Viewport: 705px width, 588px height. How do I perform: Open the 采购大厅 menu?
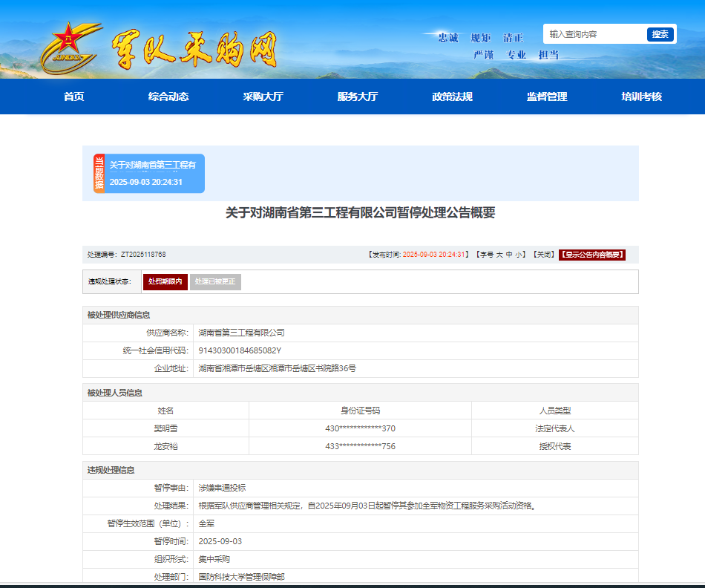263,97
